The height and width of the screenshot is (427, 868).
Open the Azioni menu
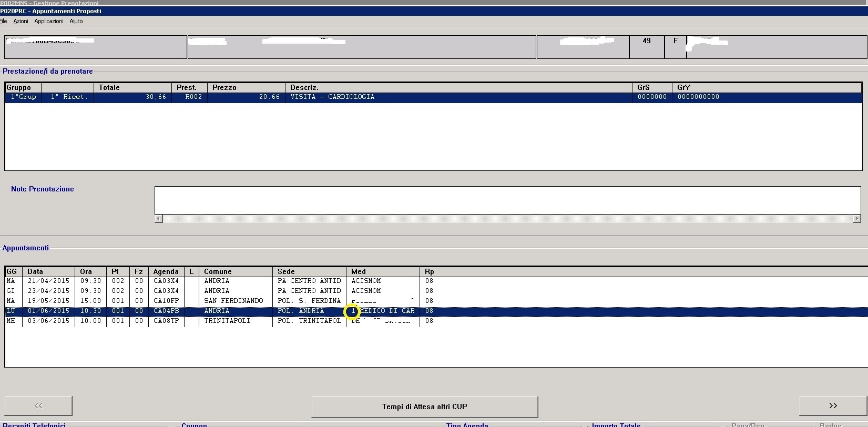coord(21,21)
